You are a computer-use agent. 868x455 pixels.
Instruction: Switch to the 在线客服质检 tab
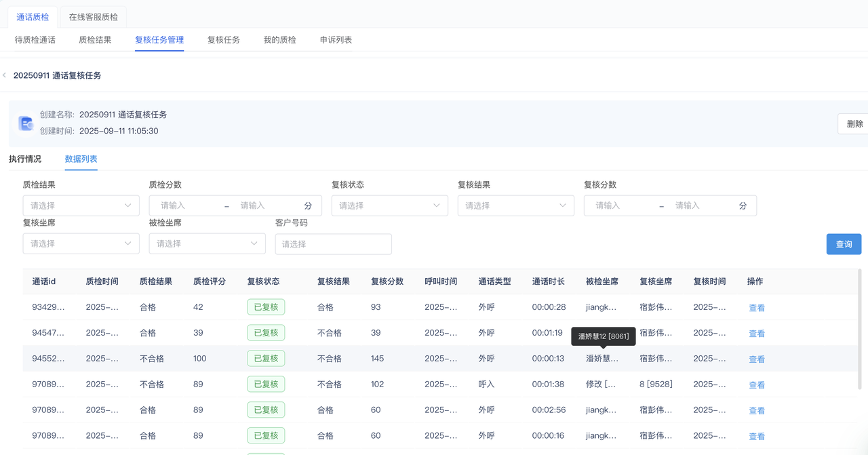coord(94,17)
